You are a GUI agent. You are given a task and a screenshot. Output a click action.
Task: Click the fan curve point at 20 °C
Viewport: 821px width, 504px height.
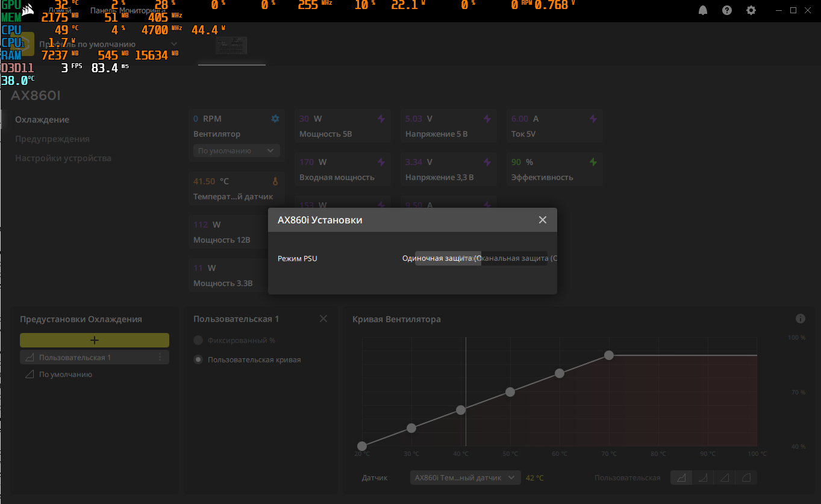362,446
